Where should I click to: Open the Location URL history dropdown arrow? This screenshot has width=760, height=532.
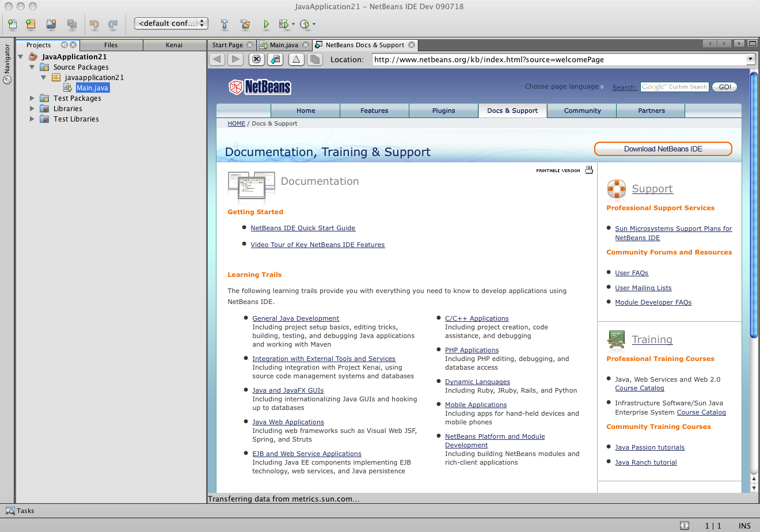coord(750,59)
